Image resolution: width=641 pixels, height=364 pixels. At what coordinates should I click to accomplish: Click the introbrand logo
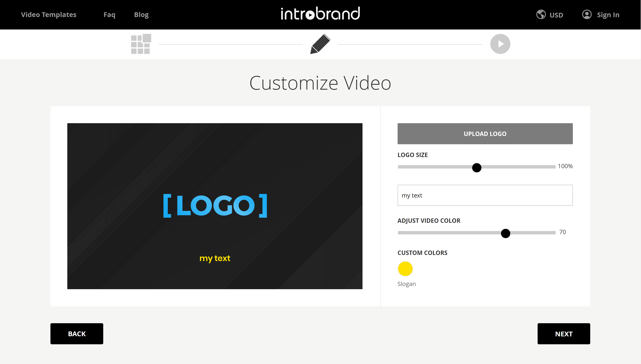click(x=320, y=14)
